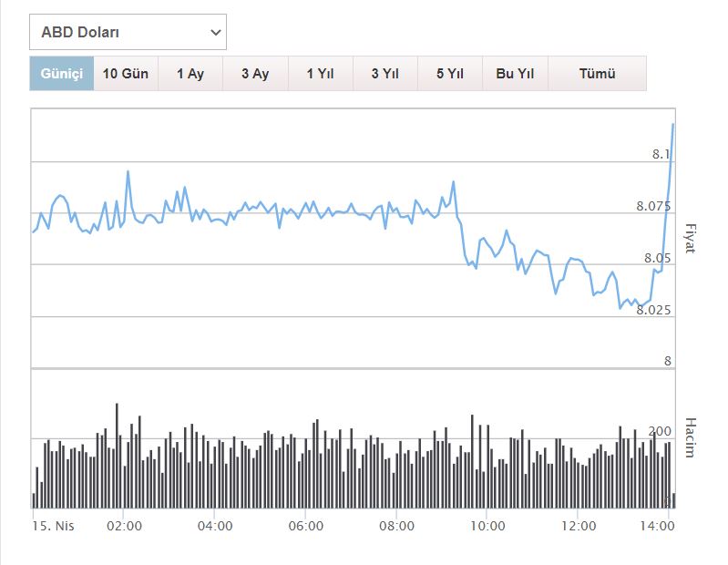This screenshot has width=728, height=565.
Task: Choose the 3 Yıl range tab
Action: coord(385,74)
